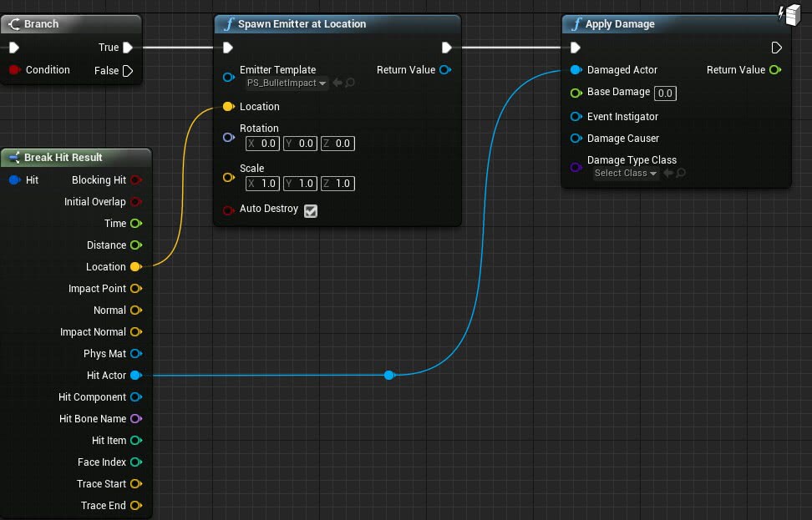Click the Branch False execution pin
Image resolution: width=812 pixels, height=520 pixels.
(128, 71)
